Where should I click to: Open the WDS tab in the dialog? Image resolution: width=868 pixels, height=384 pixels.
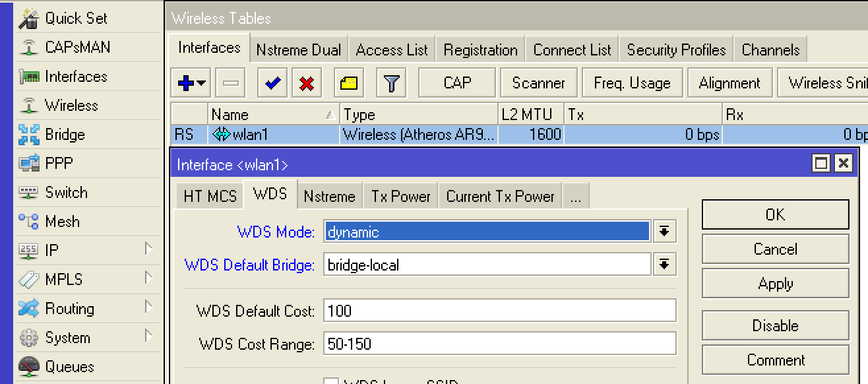[270, 194]
